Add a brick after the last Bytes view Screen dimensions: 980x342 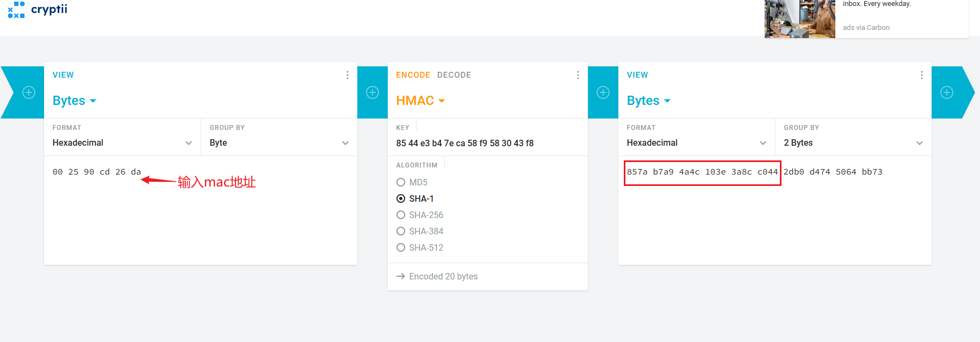[x=947, y=92]
